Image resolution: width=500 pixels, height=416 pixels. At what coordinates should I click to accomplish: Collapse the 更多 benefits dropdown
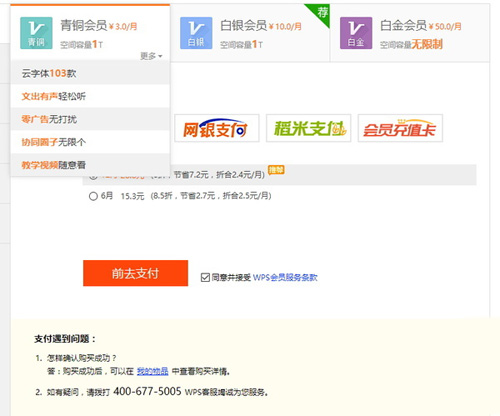coord(151,56)
